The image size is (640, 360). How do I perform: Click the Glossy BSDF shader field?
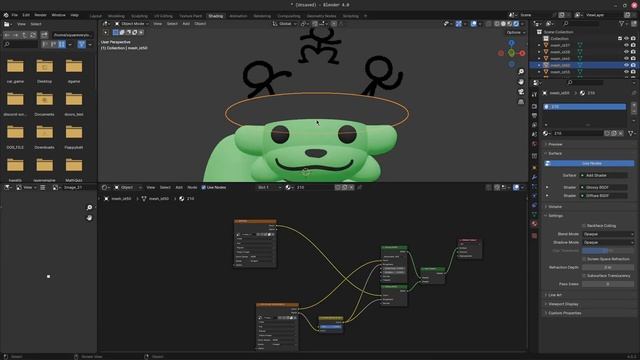point(604,187)
